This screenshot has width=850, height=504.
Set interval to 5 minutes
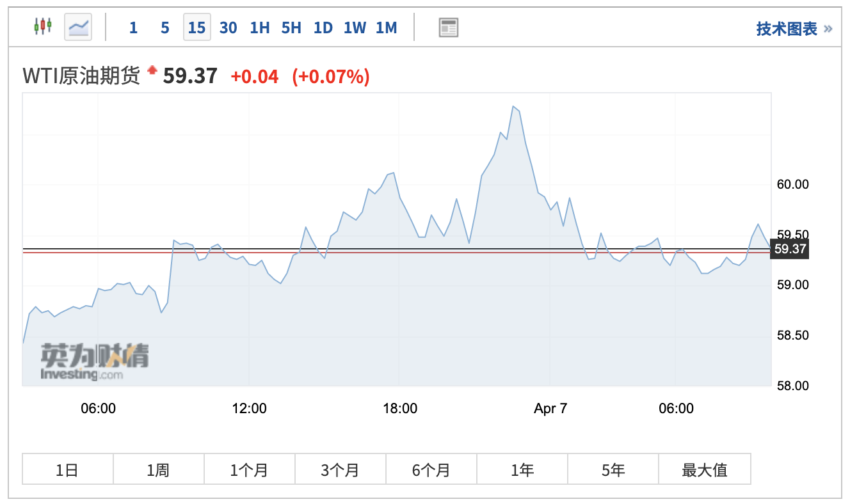click(x=165, y=28)
